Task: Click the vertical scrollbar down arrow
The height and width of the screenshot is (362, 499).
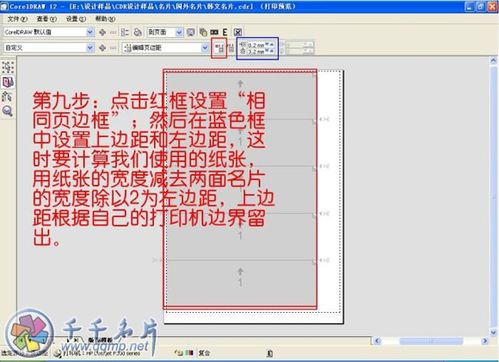Action: pyautogui.click(x=494, y=332)
